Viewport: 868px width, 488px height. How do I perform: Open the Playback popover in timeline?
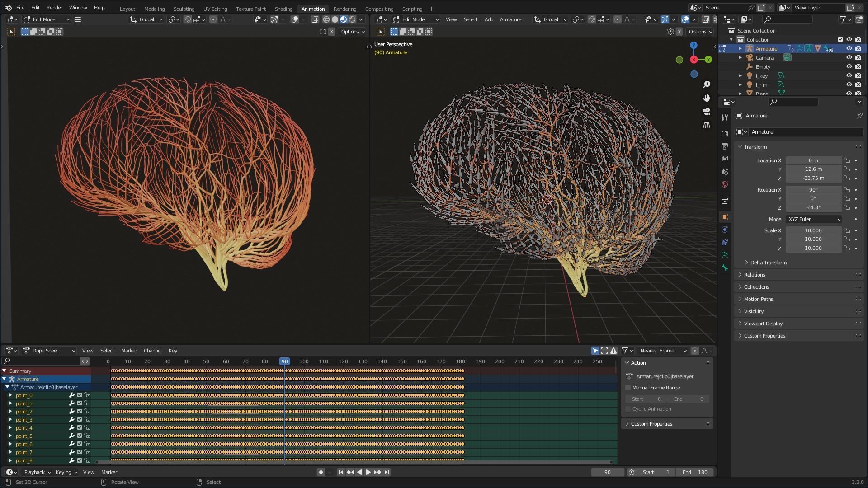[x=38, y=472]
